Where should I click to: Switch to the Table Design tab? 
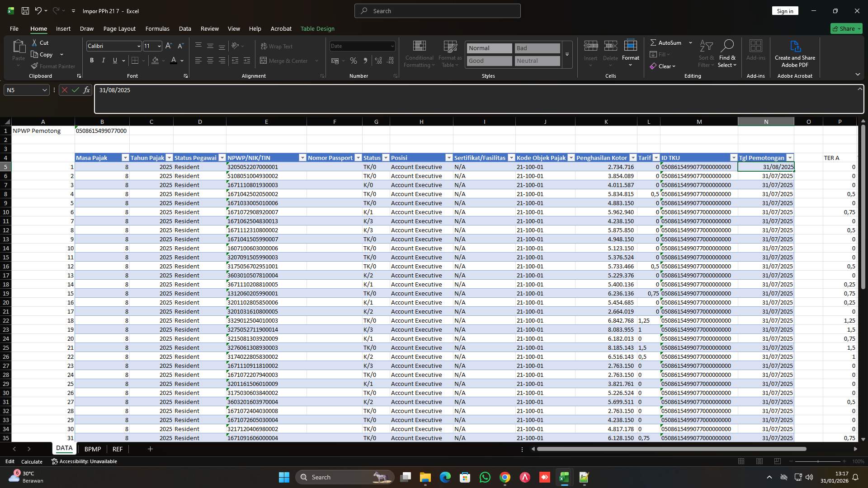coord(317,28)
